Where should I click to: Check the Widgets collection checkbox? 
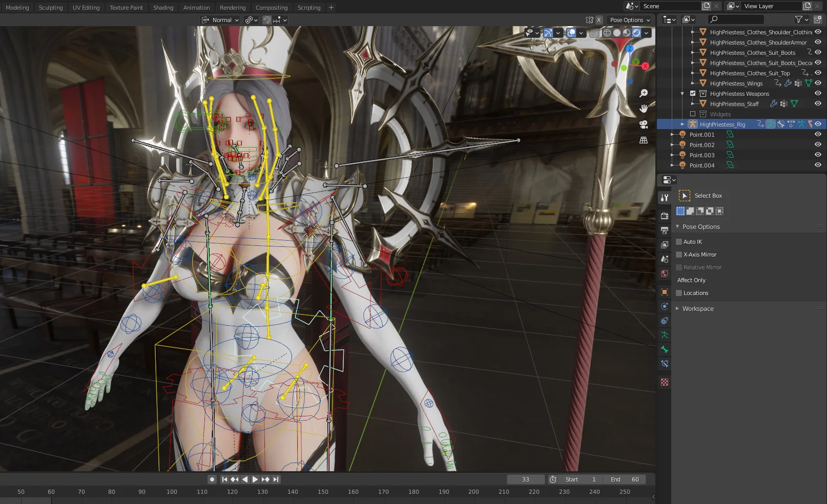(x=693, y=114)
